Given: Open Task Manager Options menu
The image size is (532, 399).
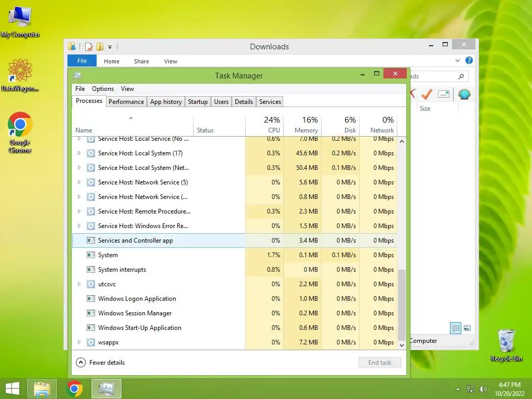Looking at the screenshot, I should click(103, 88).
